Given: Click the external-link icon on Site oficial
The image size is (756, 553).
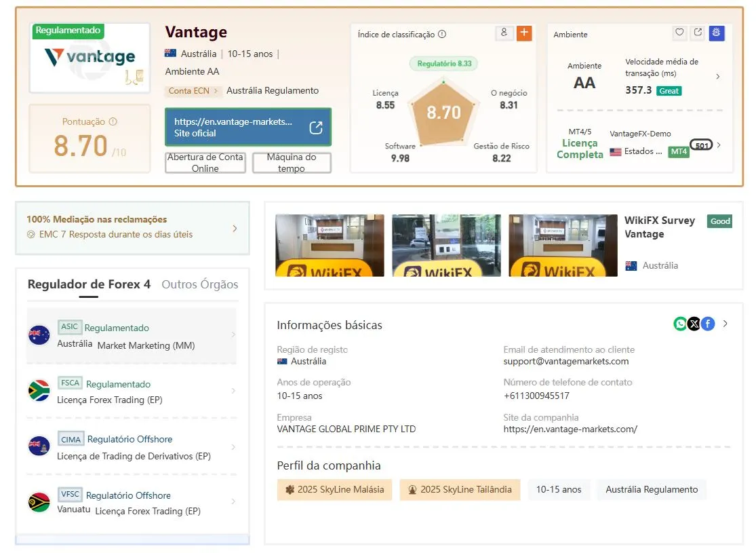Looking at the screenshot, I should pyautogui.click(x=316, y=128).
